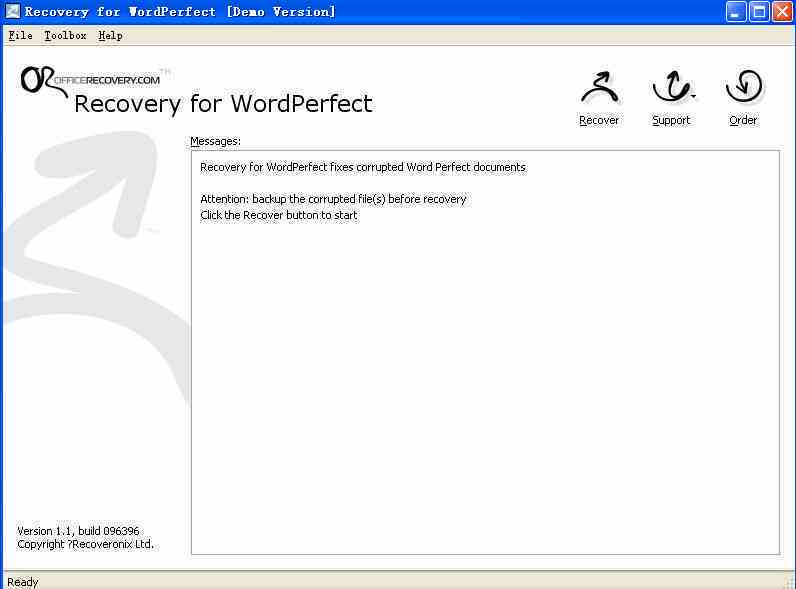Click the 'Click the Recover button to start' line
The height and width of the screenshot is (589, 796).
[x=279, y=215]
